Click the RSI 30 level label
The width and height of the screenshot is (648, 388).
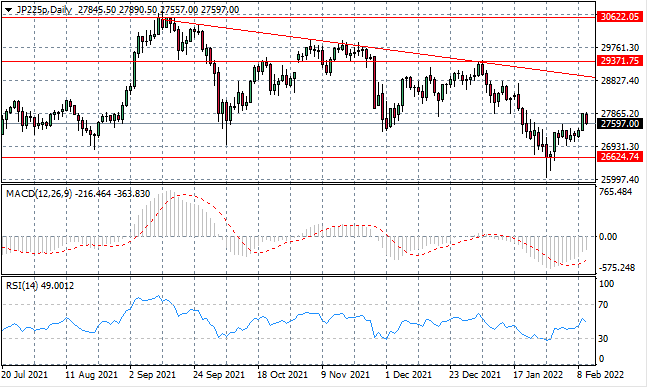tap(603, 338)
